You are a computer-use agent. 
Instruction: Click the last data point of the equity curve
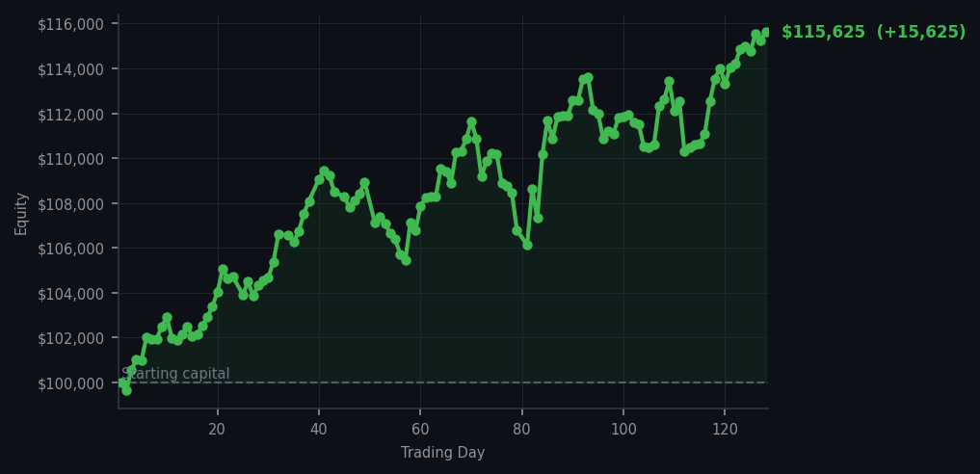(x=766, y=32)
